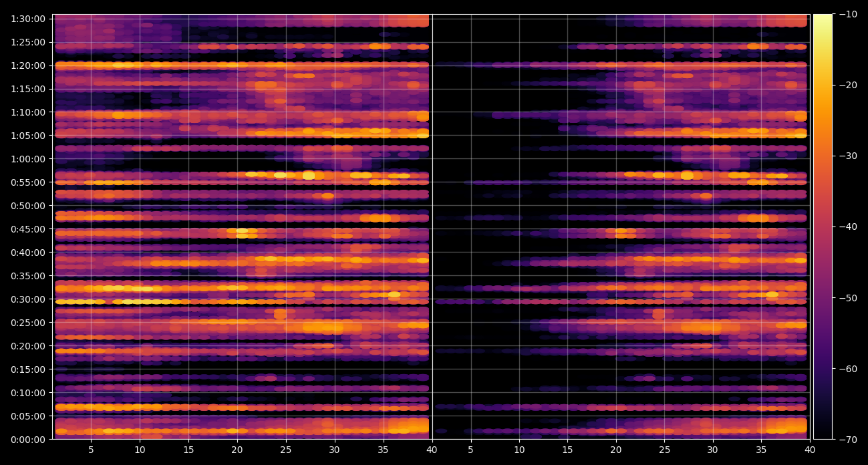868x465 pixels.
Task: Click the 0:55:00 time axis label
Action: click(28, 182)
